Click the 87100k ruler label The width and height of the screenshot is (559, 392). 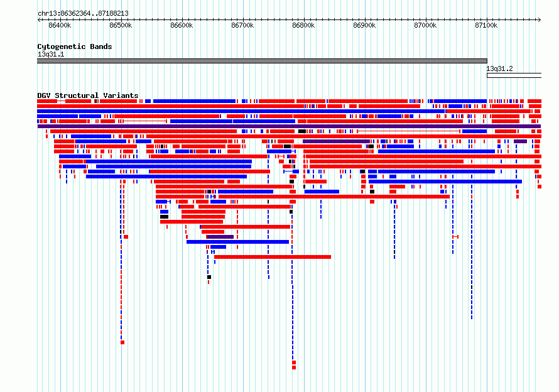click(487, 25)
